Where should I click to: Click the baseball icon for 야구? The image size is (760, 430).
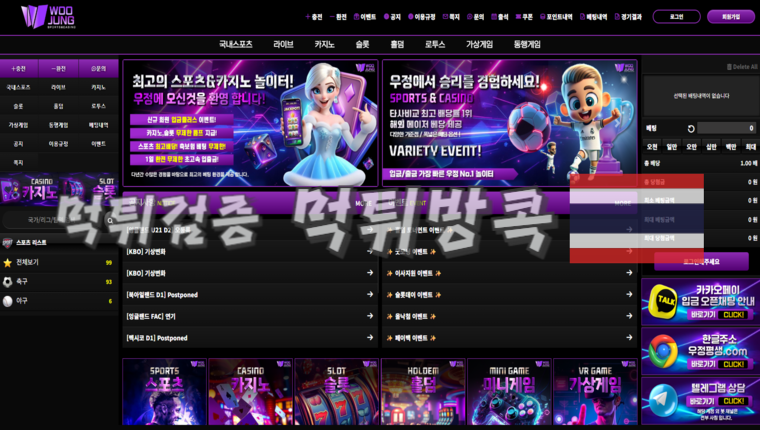[x=8, y=300]
